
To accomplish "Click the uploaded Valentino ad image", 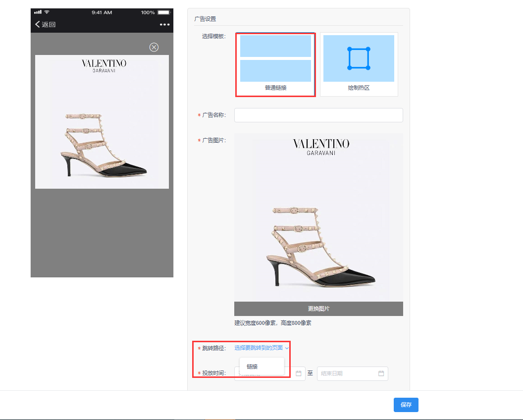I will point(318,217).
